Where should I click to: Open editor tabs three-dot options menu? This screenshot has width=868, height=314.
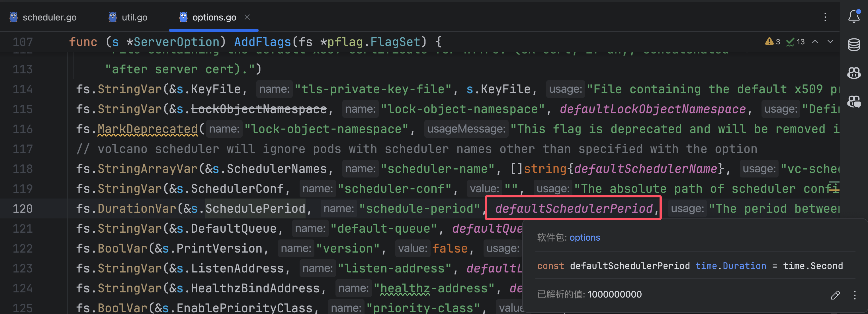point(825,17)
